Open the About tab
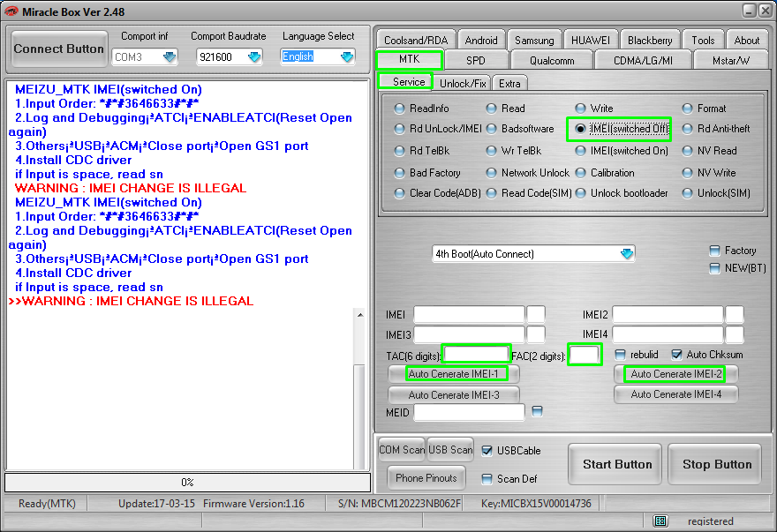This screenshot has width=777, height=532. (x=746, y=40)
